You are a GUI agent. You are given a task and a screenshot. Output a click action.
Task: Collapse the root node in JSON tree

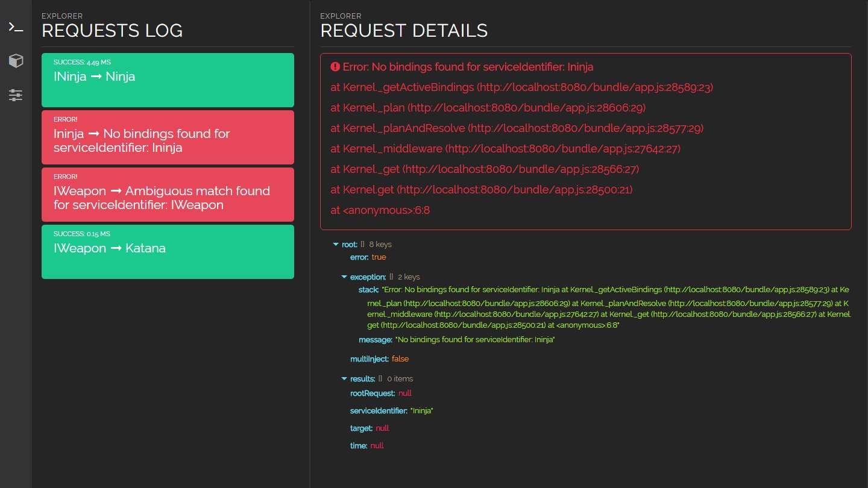[336, 245]
